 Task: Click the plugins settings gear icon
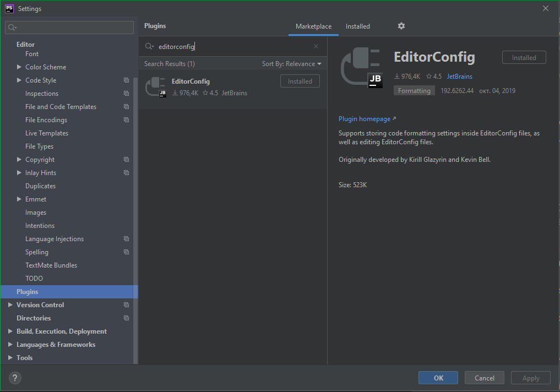pyautogui.click(x=401, y=26)
